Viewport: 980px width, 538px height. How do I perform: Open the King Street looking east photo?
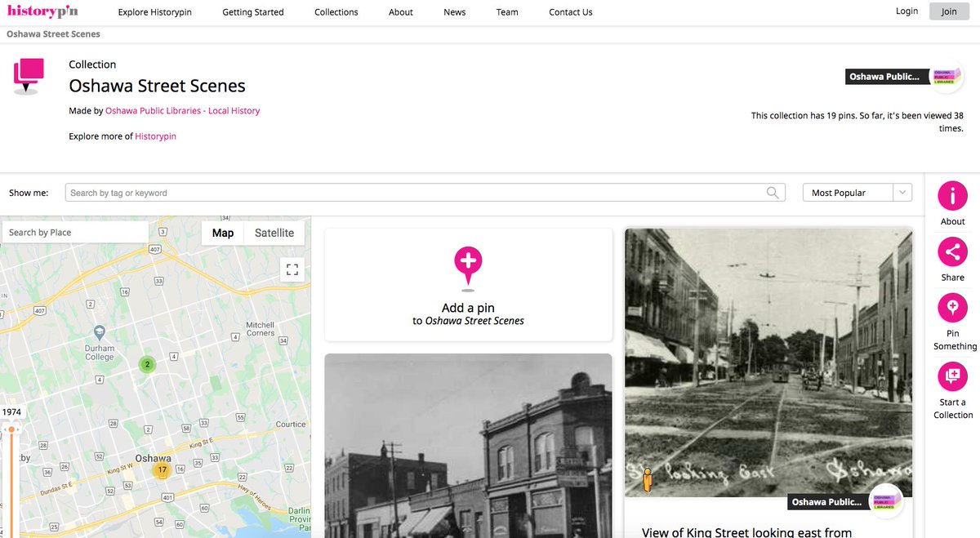tap(768, 362)
